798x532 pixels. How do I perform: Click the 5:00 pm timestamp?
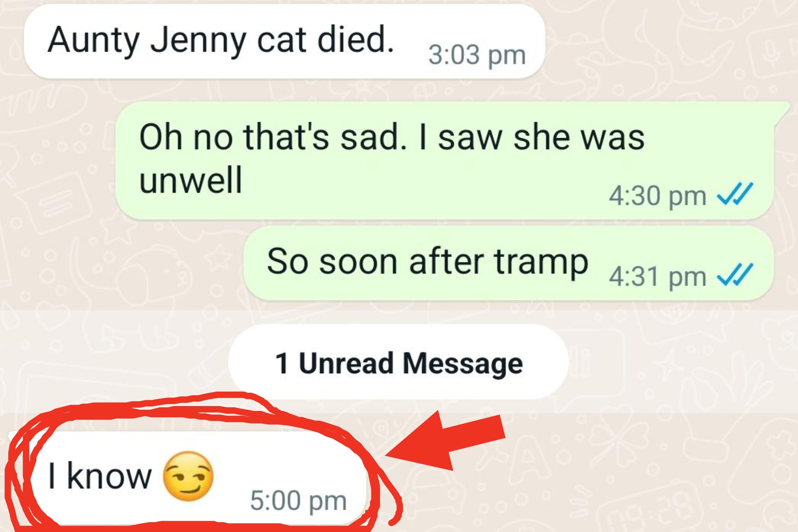(x=298, y=500)
